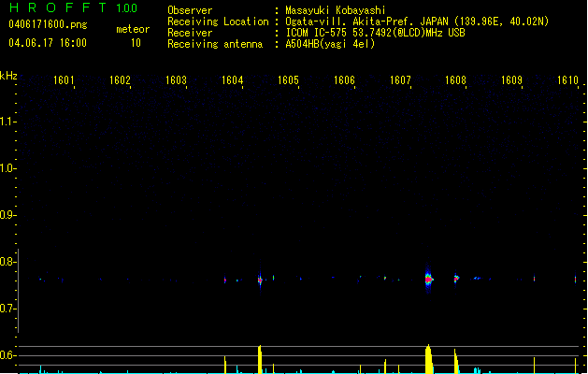Image resolution: width=588 pixels, height=374 pixels.
Task: Click time marker 1601
Action: (64, 80)
